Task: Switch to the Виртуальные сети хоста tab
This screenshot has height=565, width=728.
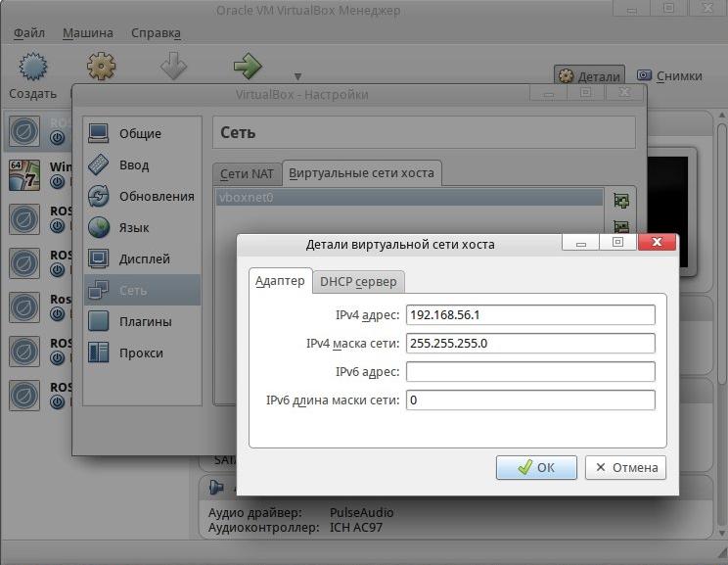Action: pyautogui.click(x=362, y=173)
